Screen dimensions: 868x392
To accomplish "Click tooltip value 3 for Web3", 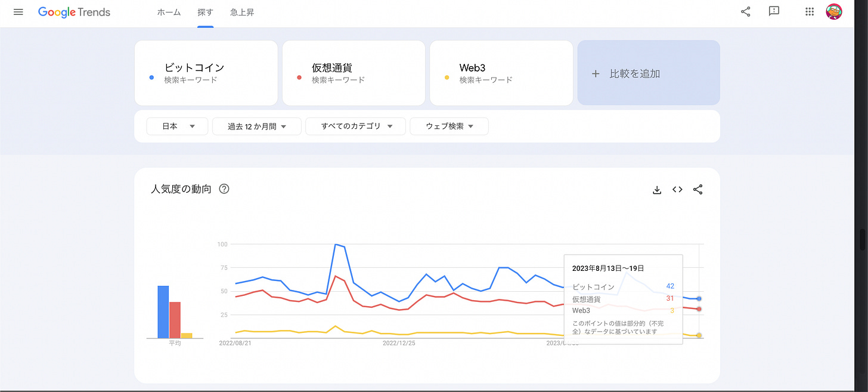I will (672, 310).
